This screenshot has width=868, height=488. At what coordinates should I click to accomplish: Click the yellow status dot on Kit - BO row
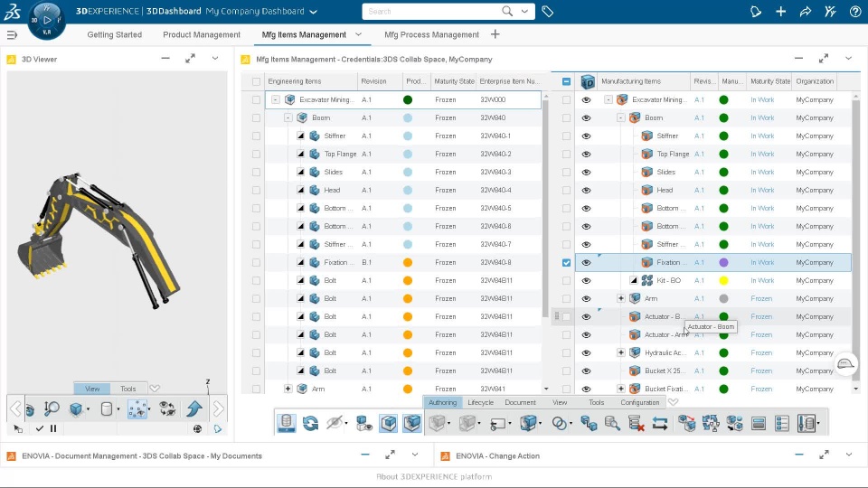[x=723, y=280]
